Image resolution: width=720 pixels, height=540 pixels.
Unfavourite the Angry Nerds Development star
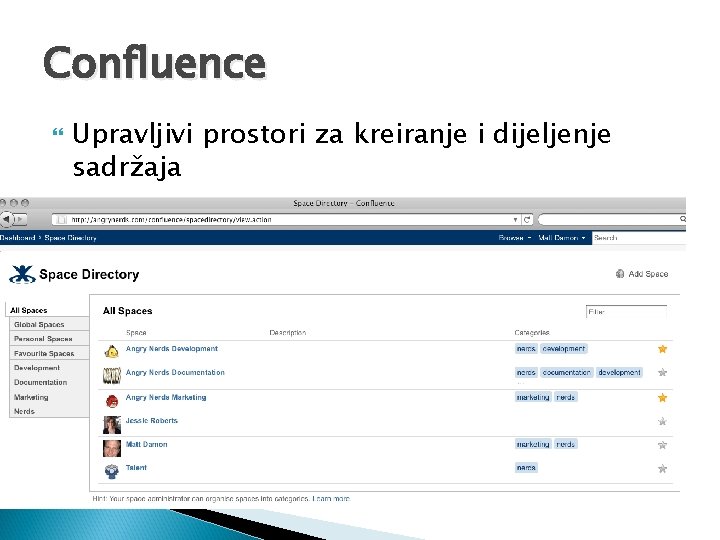pyautogui.click(x=662, y=349)
